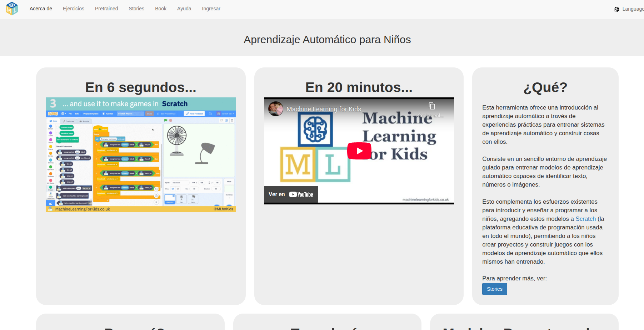
Task: Click the Scratch demo animation image
Action: point(141,154)
